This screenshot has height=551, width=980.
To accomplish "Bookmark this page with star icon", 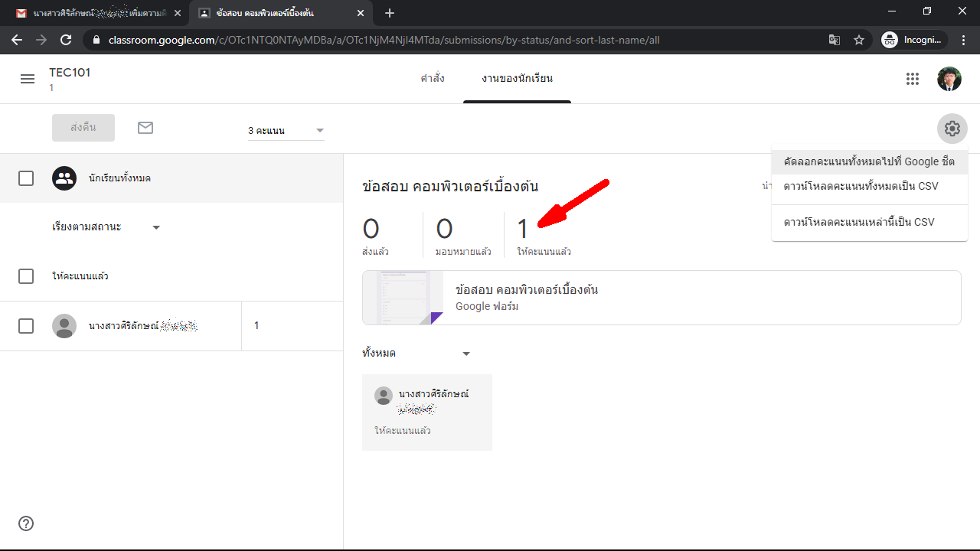I will pos(859,40).
